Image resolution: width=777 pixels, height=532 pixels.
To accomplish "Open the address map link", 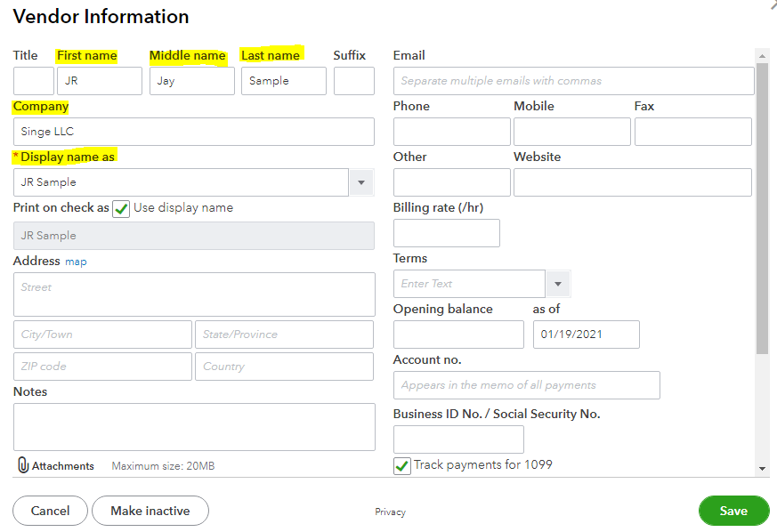I will 76,261.
